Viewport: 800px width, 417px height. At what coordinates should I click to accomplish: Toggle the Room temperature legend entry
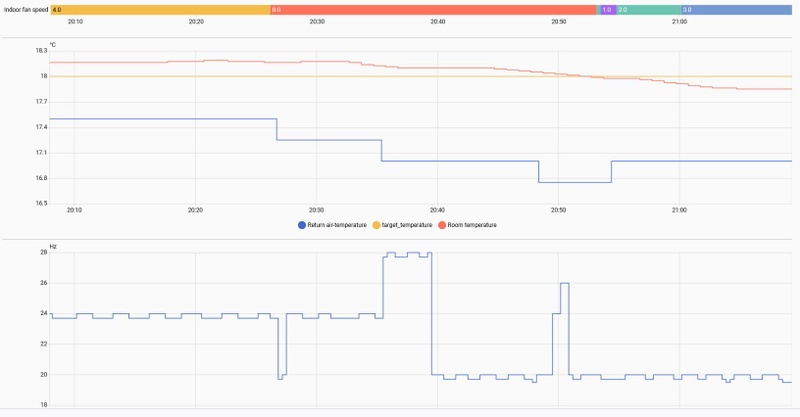[467, 225]
